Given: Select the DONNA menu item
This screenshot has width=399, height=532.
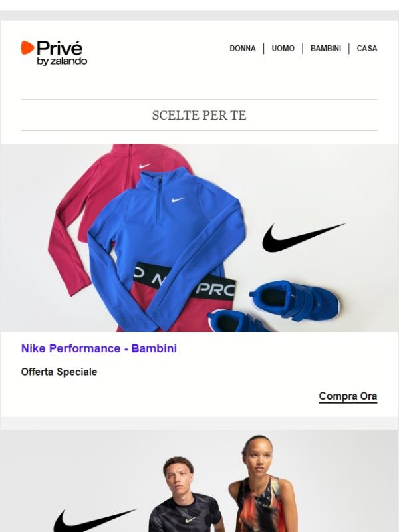Looking at the screenshot, I should (x=243, y=49).
